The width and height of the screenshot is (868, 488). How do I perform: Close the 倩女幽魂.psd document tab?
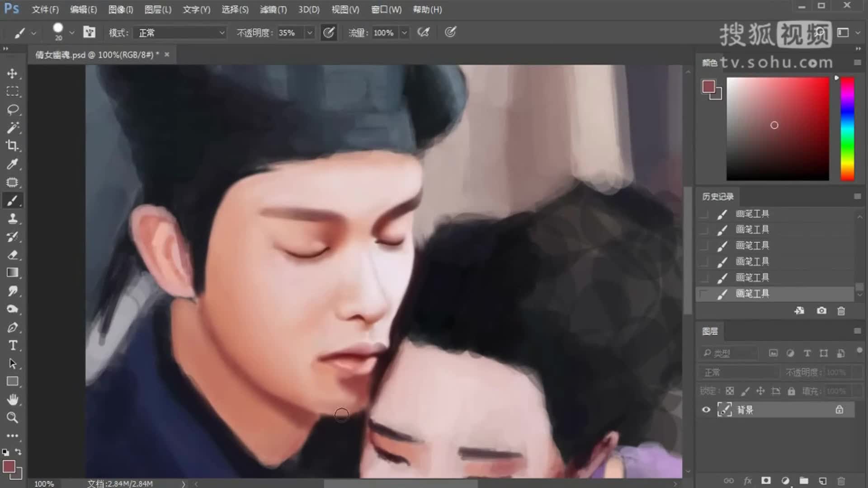pyautogui.click(x=167, y=54)
